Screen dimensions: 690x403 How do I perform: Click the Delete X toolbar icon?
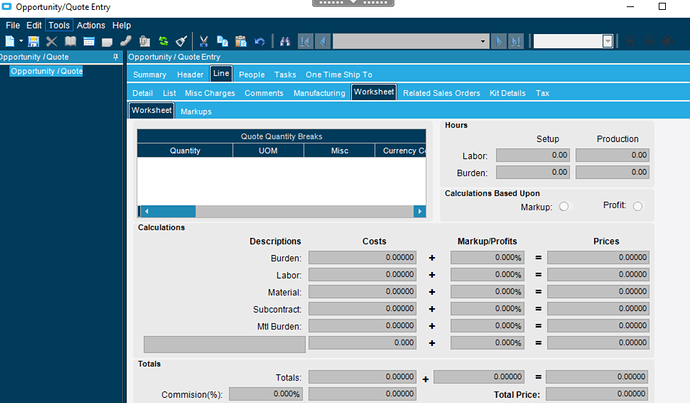tap(51, 41)
